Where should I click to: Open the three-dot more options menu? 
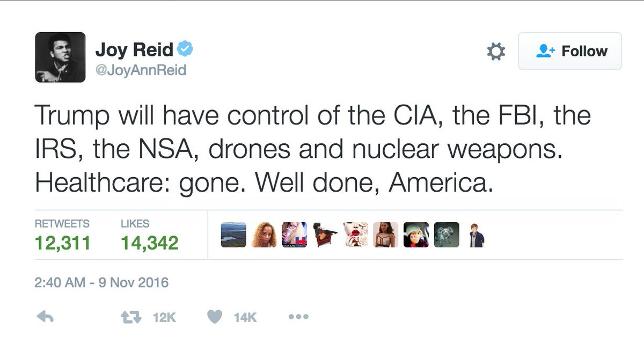coord(298,317)
